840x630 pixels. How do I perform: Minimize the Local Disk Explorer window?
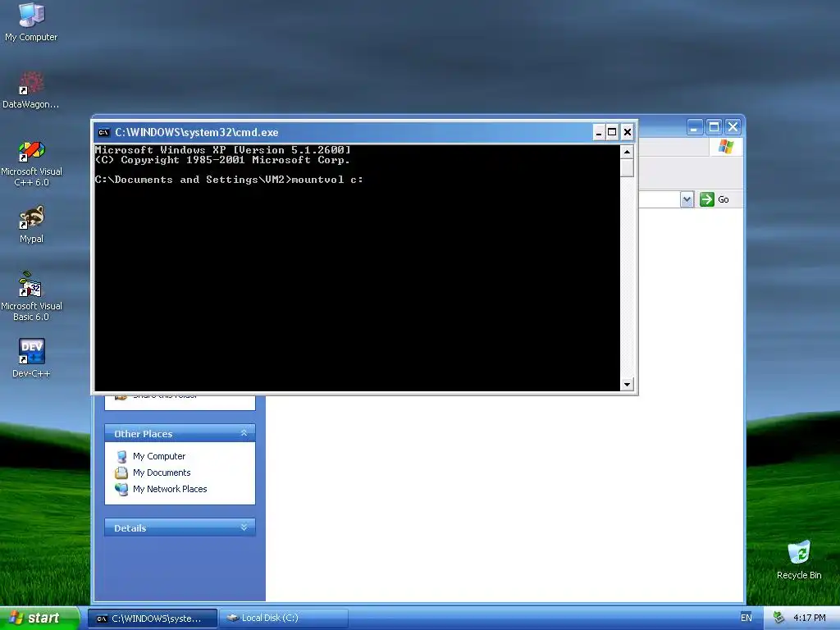click(694, 127)
